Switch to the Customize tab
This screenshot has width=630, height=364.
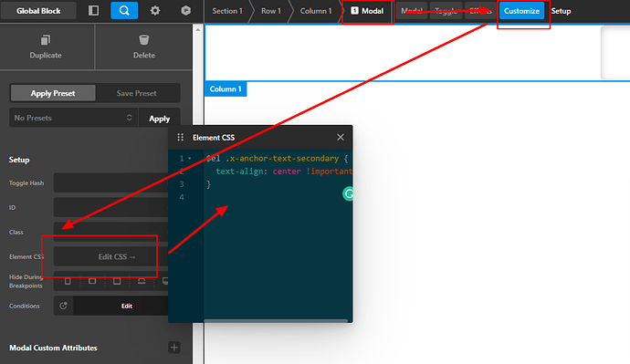(x=521, y=11)
